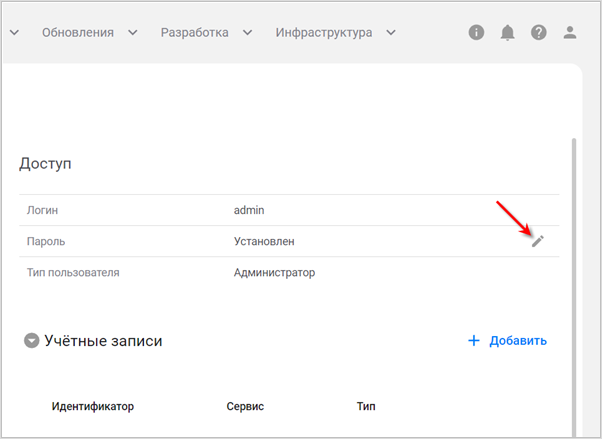The width and height of the screenshot is (602, 439).
Task: Open the user profile icon
Action: pyautogui.click(x=570, y=32)
